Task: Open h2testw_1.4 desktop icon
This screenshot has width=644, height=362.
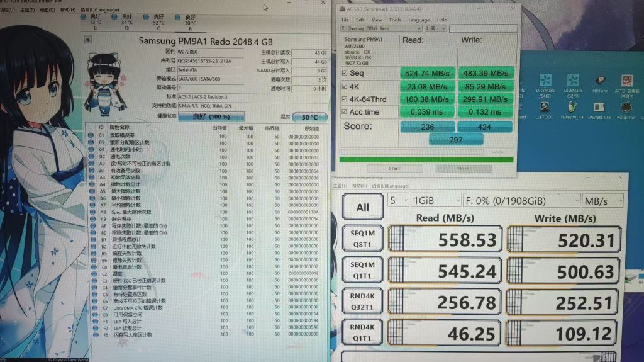Action: (572, 110)
